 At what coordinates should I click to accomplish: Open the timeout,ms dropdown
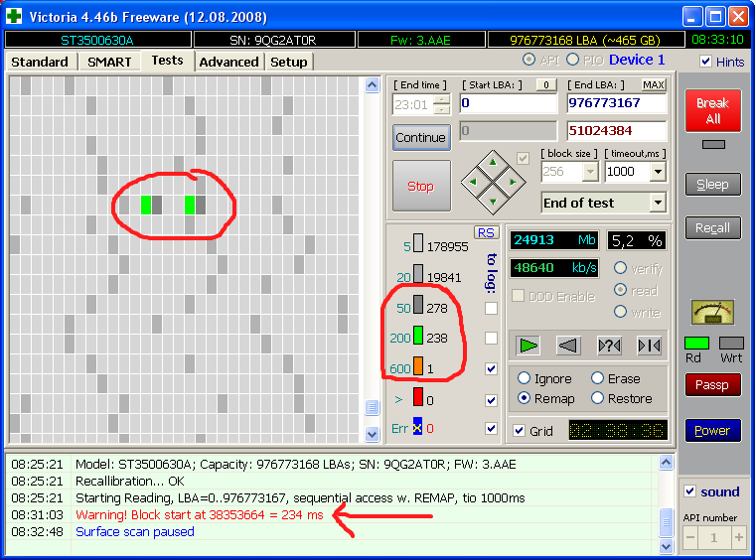coord(658,171)
